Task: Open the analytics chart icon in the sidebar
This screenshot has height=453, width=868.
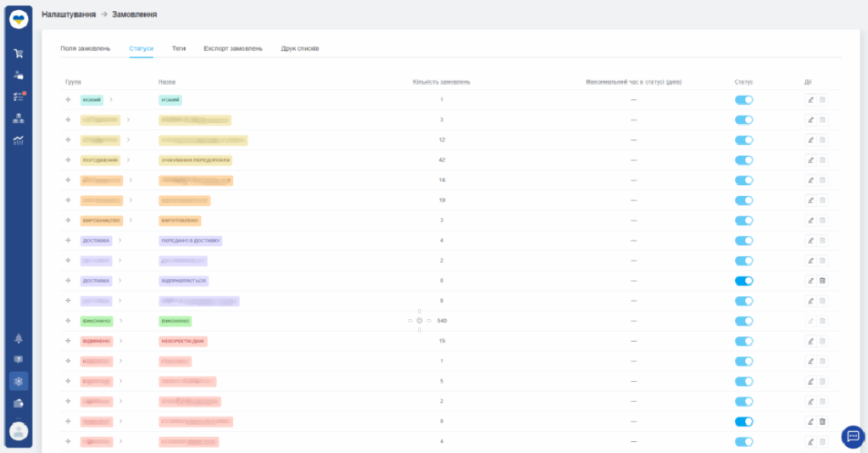Action: [18, 140]
